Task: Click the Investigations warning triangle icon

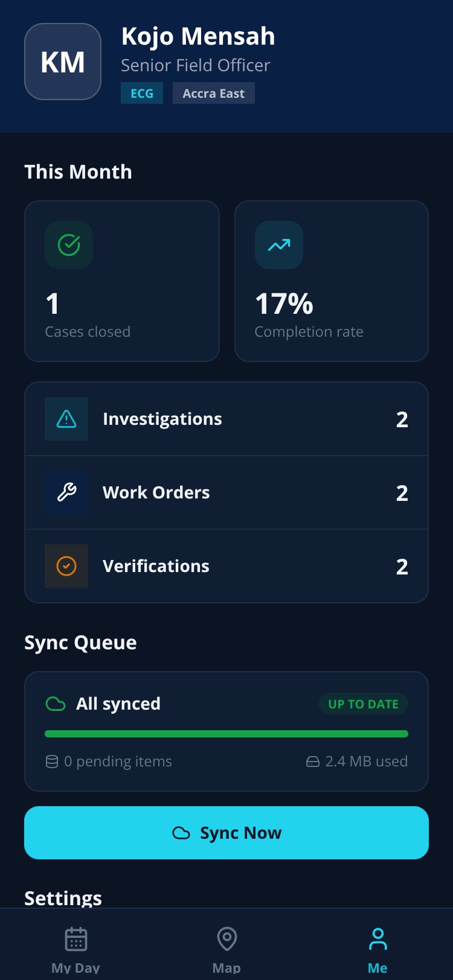Action: (x=66, y=419)
